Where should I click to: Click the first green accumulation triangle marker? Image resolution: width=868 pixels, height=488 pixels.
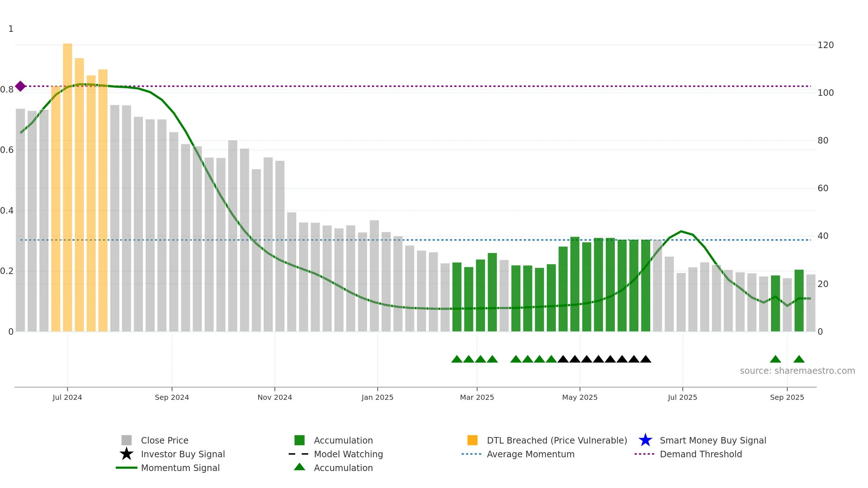457,359
